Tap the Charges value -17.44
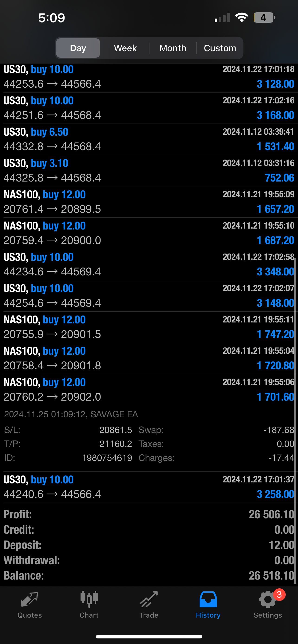The width and height of the screenshot is (298, 644). tap(281, 458)
